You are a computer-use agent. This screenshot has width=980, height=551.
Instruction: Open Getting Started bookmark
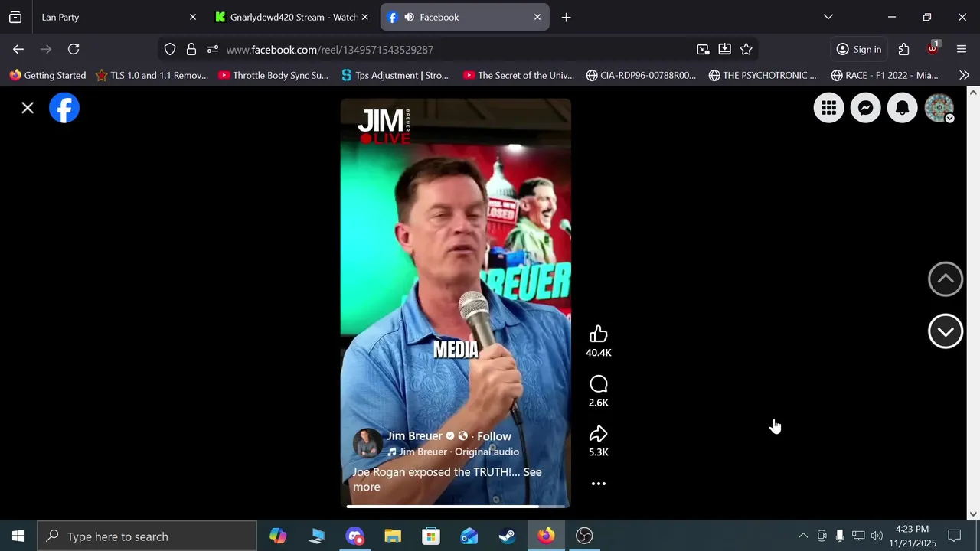47,75
